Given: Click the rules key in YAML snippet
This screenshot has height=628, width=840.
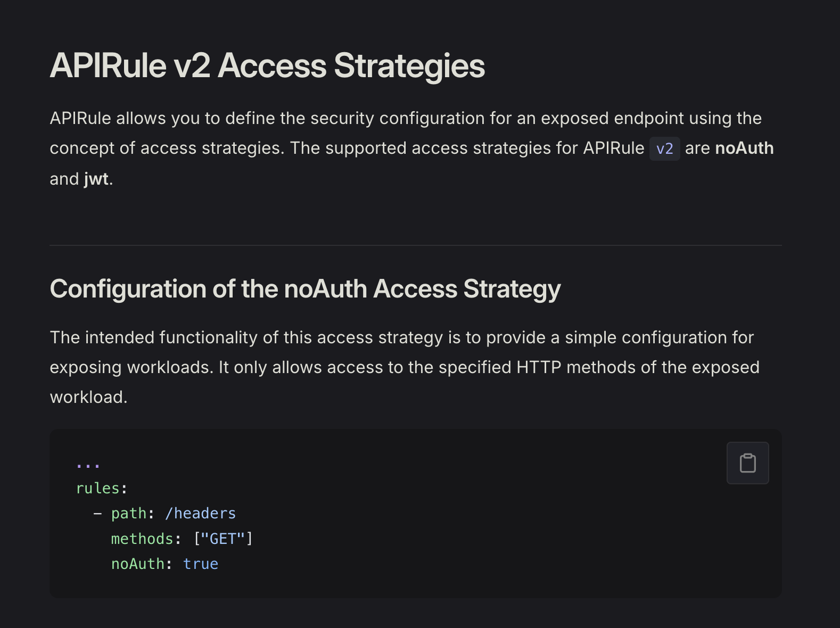Looking at the screenshot, I should click(98, 488).
